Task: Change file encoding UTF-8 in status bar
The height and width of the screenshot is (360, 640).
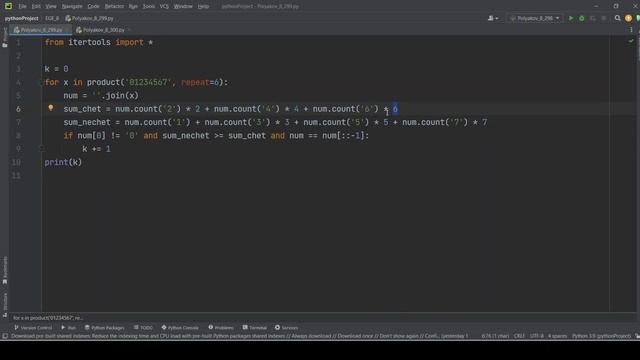Action: [537, 336]
